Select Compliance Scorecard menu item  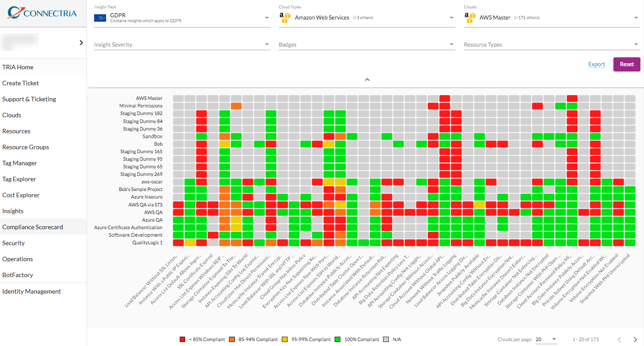coord(43,227)
